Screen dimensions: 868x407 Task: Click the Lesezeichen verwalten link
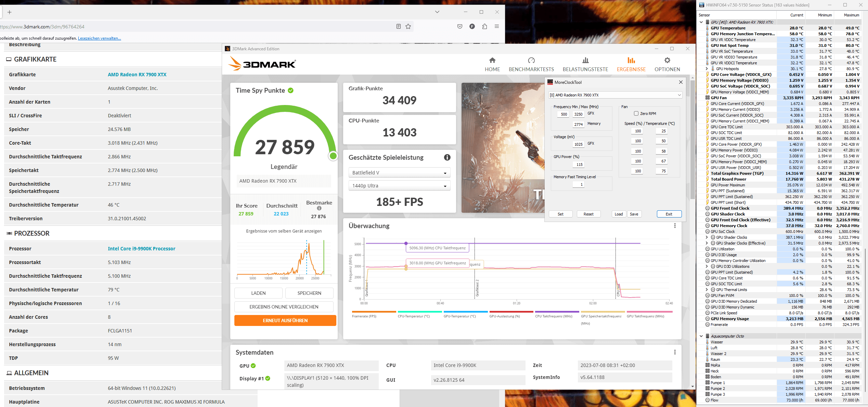(x=100, y=38)
